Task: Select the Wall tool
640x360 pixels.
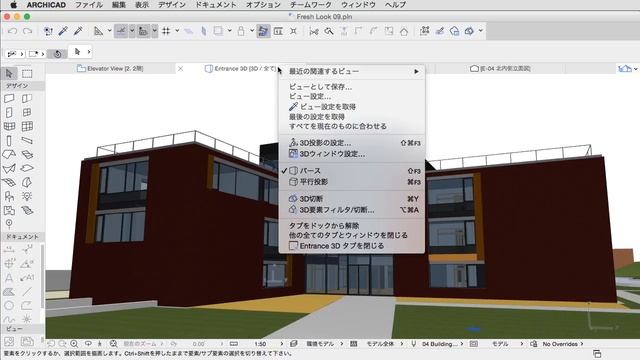Action: (9, 98)
